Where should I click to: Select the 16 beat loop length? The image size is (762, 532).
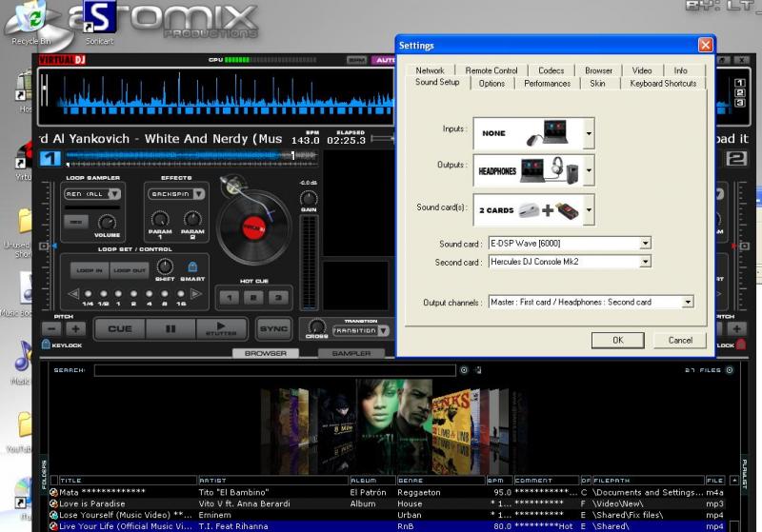(181, 294)
